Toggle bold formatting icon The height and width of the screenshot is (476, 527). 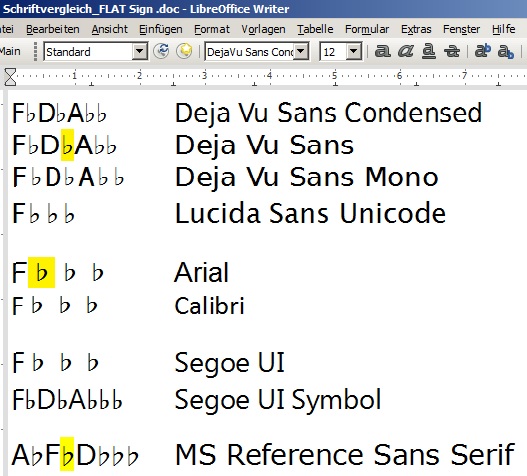pyautogui.click(x=382, y=51)
